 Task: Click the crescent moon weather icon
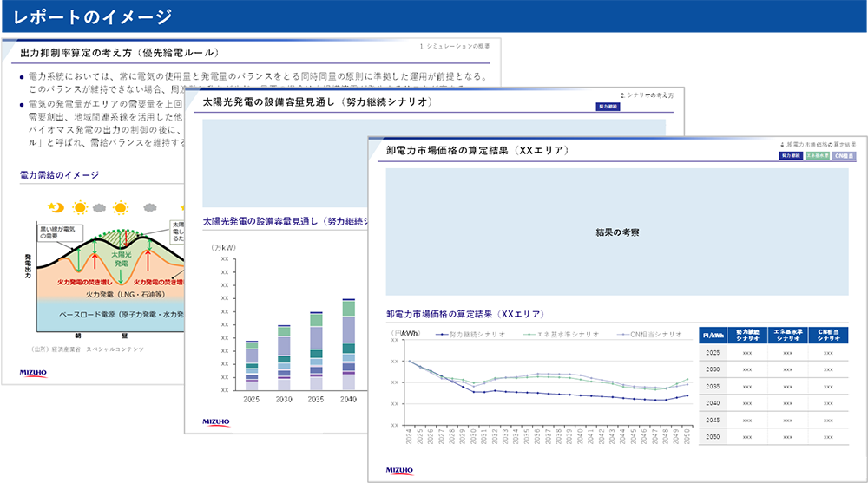(x=56, y=207)
